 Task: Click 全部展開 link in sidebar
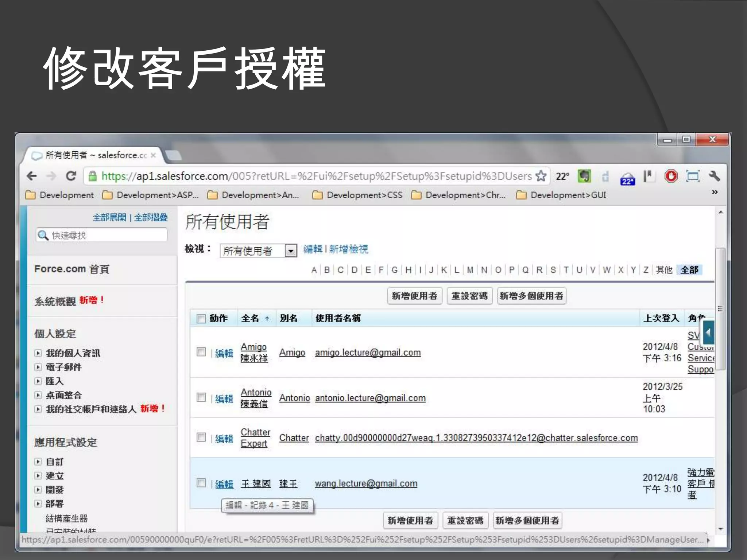pyautogui.click(x=109, y=218)
